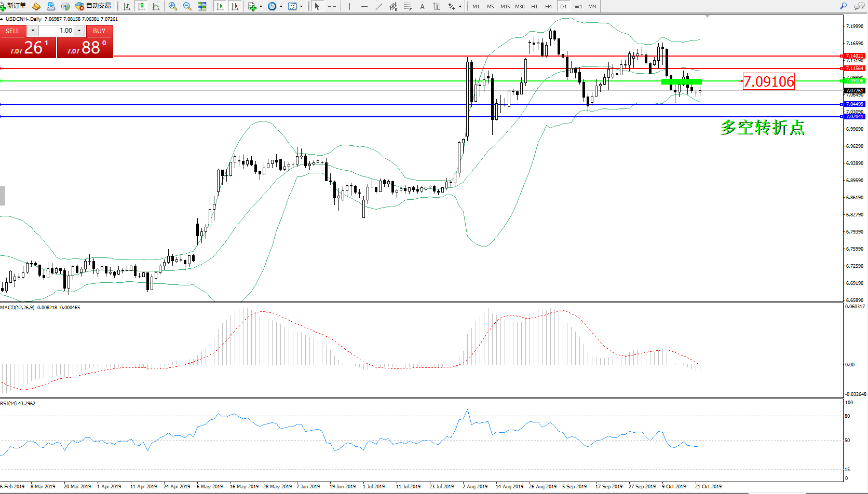Select the vertical line drawing tool
868x494 pixels.
(349, 6)
